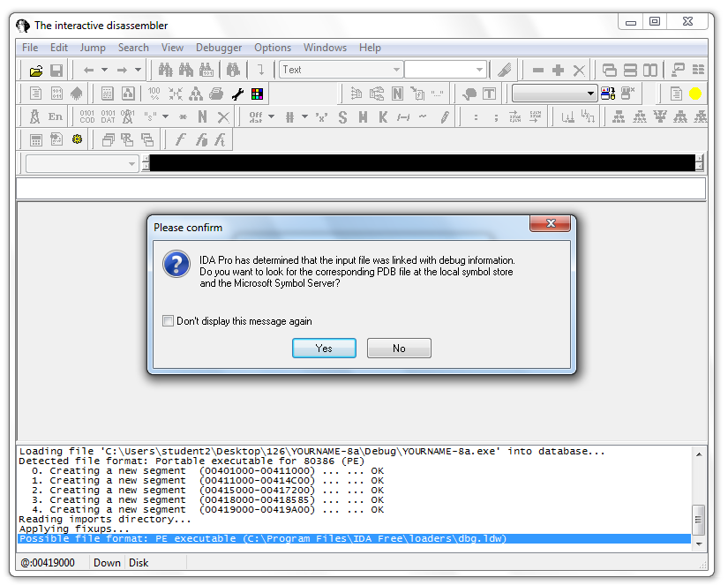Click the hex dump '101 011' page icon

[56, 94]
